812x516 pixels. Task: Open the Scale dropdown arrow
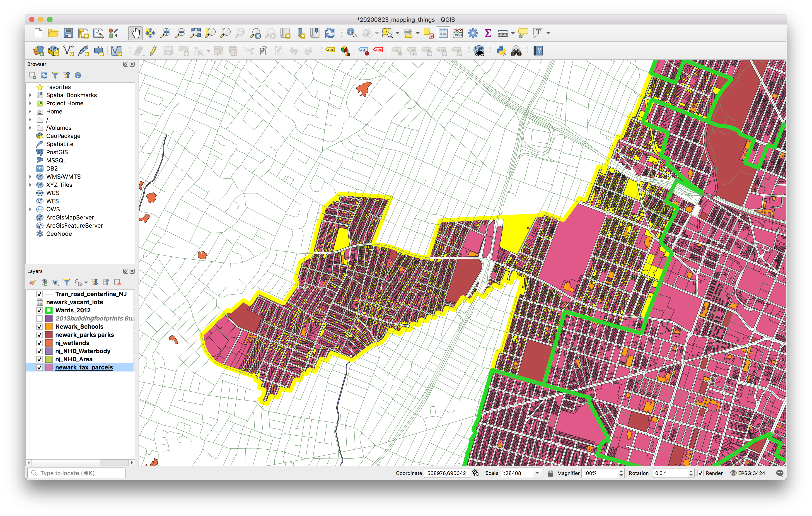tap(537, 473)
